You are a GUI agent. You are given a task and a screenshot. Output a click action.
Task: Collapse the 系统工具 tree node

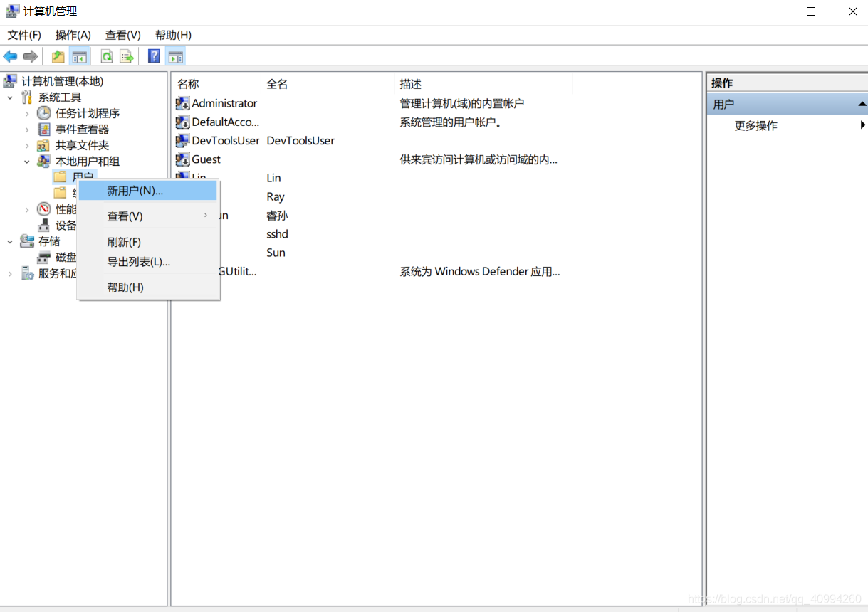click(x=10, y=97)
